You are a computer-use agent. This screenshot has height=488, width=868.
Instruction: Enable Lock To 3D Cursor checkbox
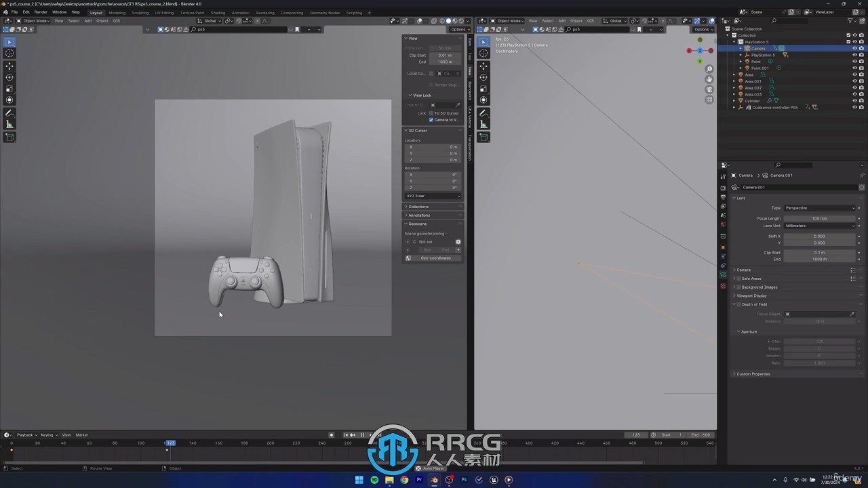(431, 113)
